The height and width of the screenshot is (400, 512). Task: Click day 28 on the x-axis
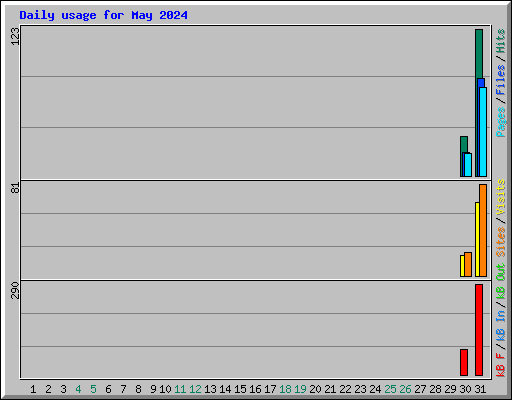click(x=435, y=389)
